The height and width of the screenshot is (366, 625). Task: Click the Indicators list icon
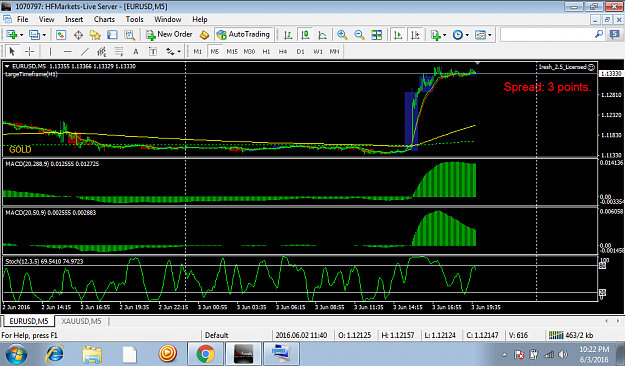[x=436, y=35]
